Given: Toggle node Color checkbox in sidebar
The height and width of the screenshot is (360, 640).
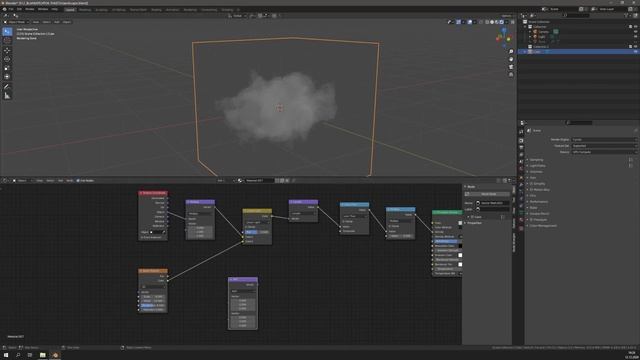Looking at the screenshot, I should 472,217.
